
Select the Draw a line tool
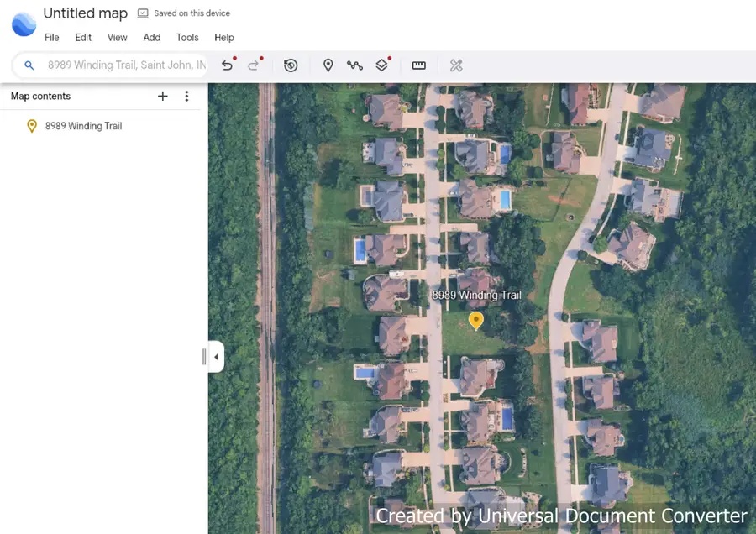pyautogui.click(x=355, y=65)
